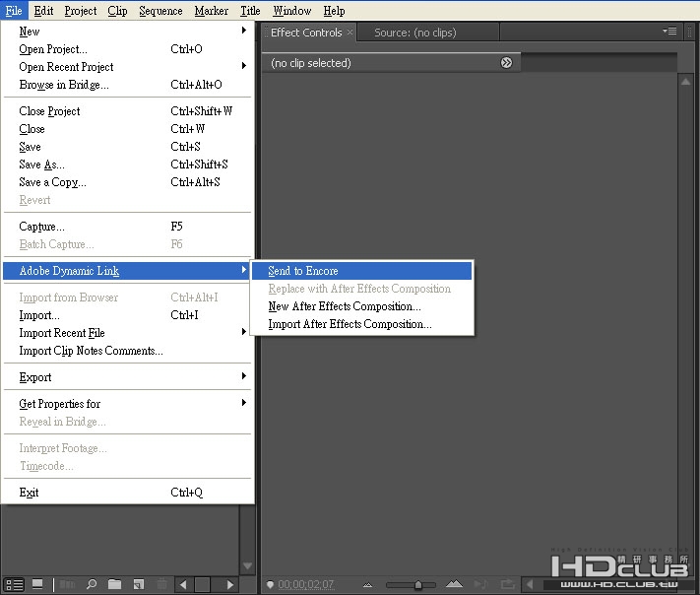Expand Adobe Dynamic Link submenu arrow

pos(244,269)
